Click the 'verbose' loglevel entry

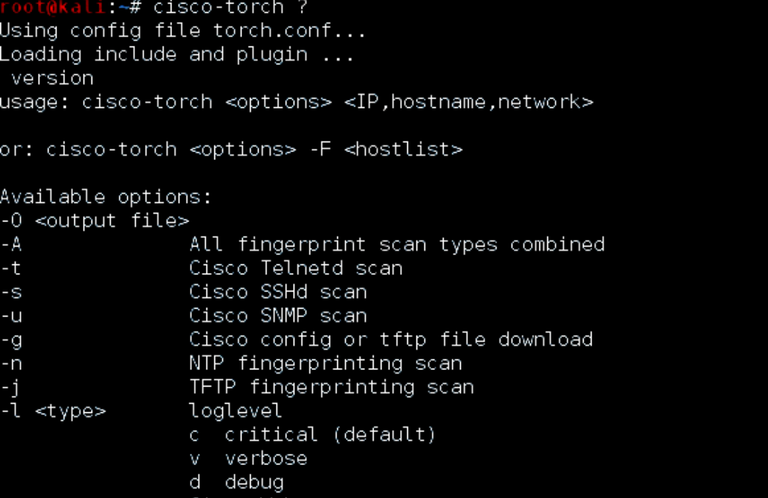(x=266, y=459)
